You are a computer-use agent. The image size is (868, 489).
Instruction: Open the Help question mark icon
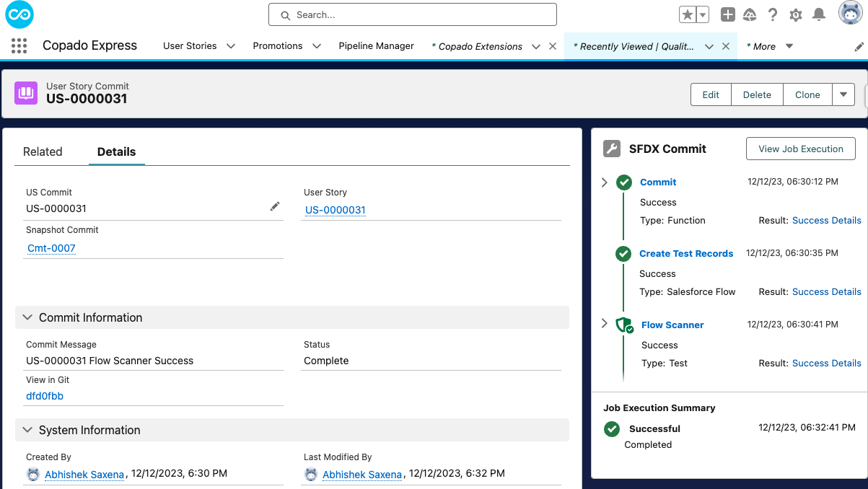coord(773,14)
